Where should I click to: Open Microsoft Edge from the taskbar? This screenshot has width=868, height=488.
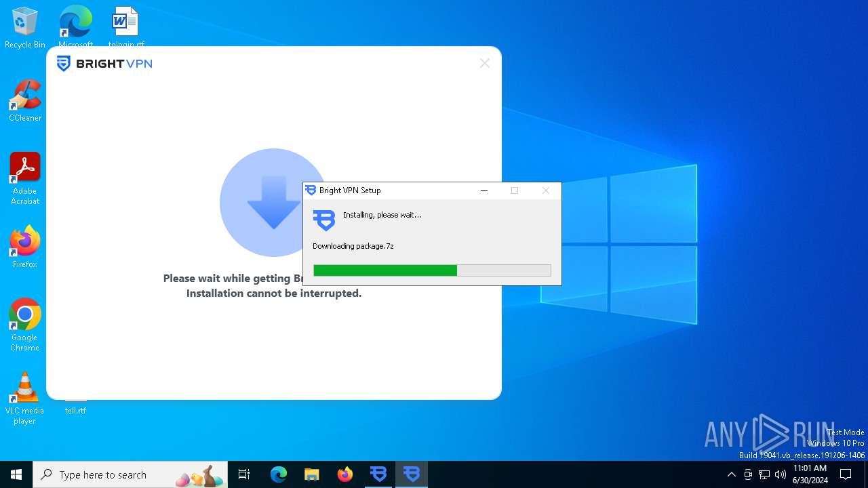pyautogui.click(x=279, y=474)
